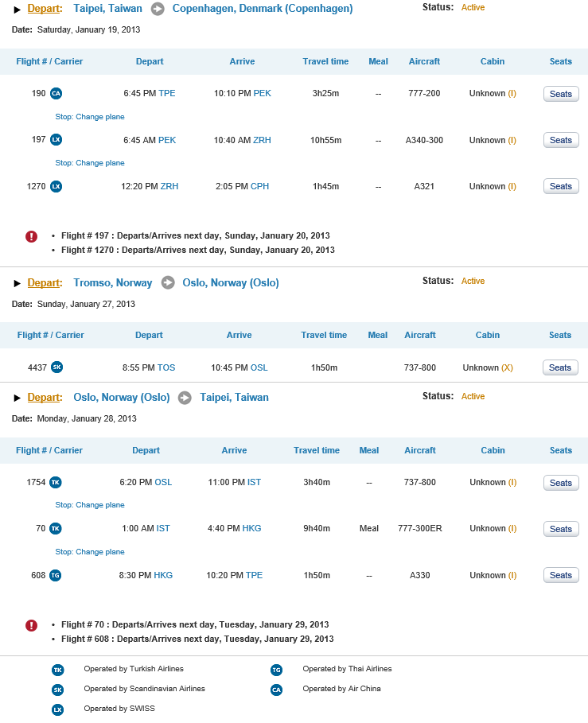Click the TG legend icon for Thai Airlines
The width and height of the screenshot is (588, 723).
pyautogui.click(x=276, y=670)
